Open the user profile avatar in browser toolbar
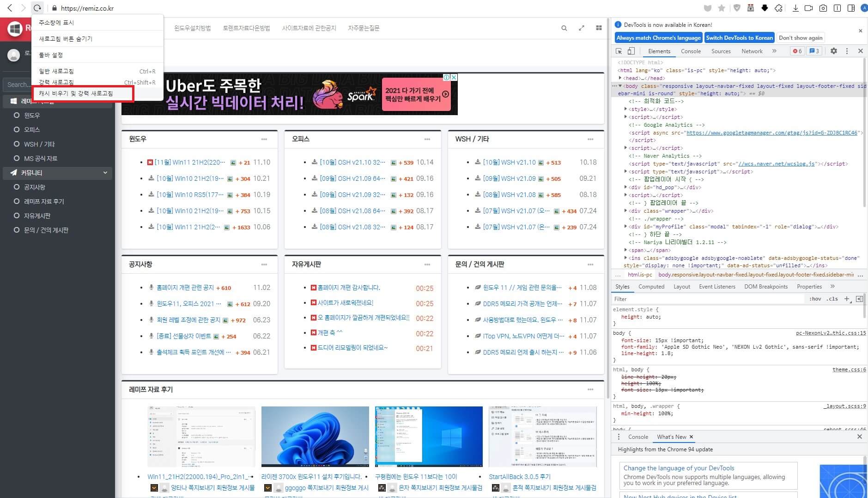Viewport: 868px width, 498px height. [x=864, y=8]
